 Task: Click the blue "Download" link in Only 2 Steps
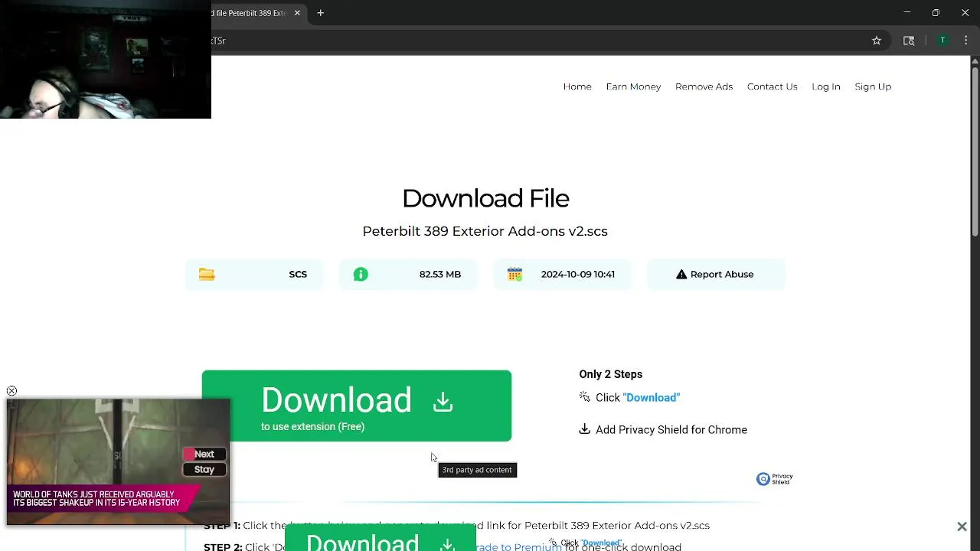[652, 397]
